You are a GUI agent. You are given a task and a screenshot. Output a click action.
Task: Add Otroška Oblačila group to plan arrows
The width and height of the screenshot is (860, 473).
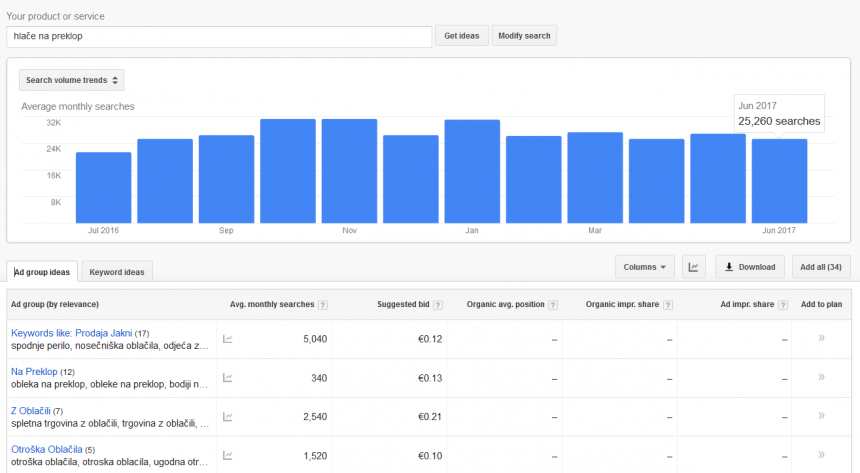[821, 455]
